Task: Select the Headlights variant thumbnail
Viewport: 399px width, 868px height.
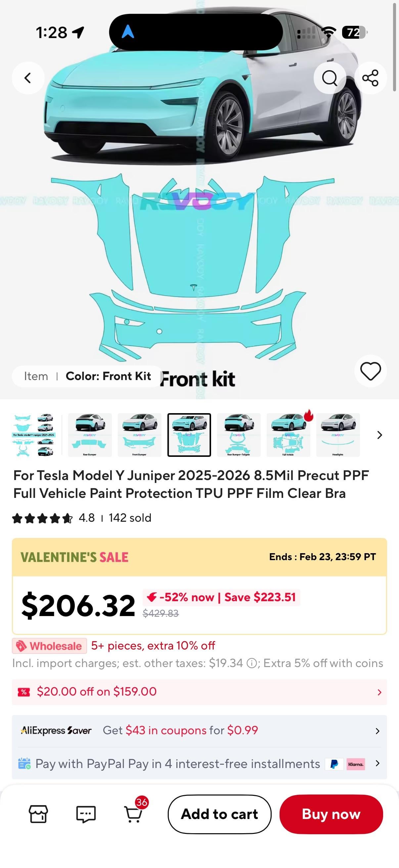Action: 338,435
